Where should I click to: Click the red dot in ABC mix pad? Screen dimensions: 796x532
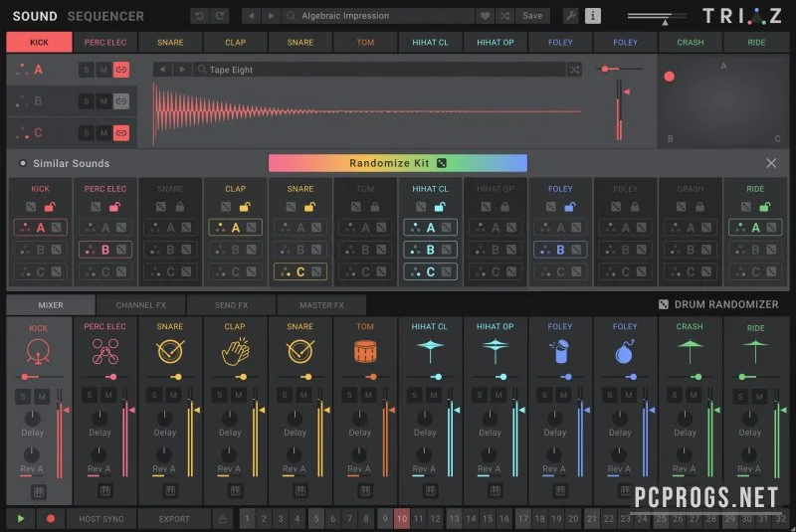tap(669, 77)
